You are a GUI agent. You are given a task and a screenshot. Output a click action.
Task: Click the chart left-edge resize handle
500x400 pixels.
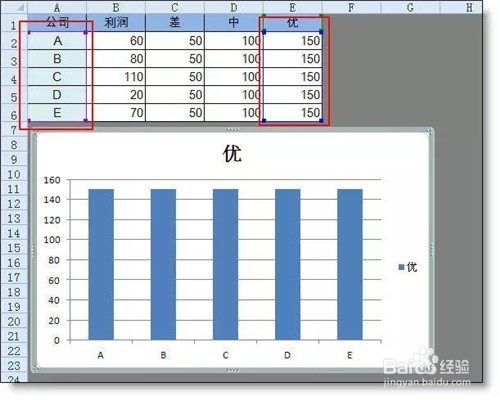33,250
